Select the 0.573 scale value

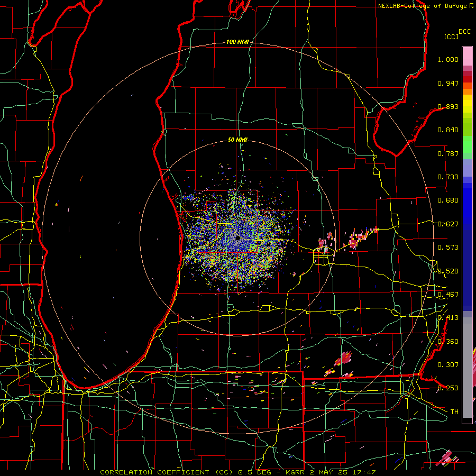448,248
